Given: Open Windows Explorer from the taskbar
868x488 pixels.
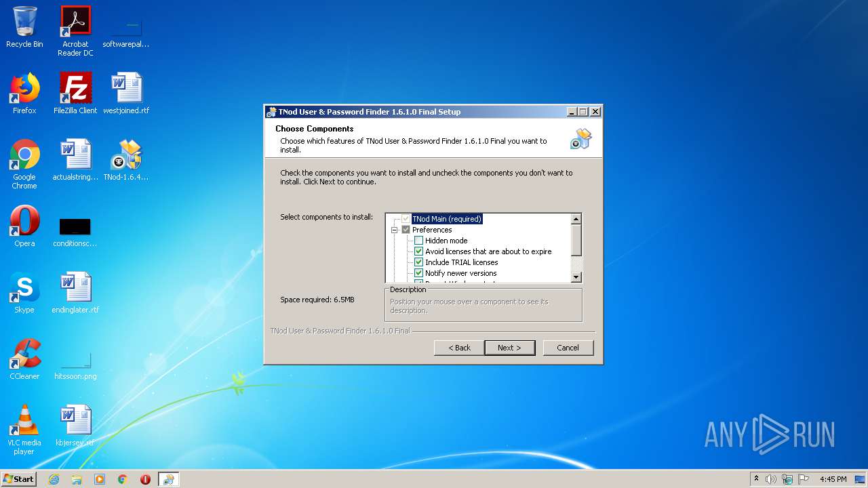Looking at the screenshot, I should [77, 479].
